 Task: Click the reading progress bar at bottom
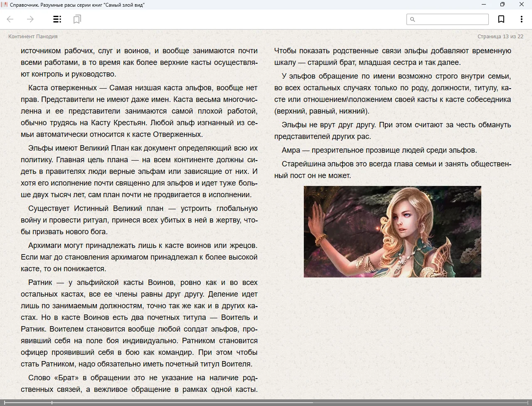(266, 403)
